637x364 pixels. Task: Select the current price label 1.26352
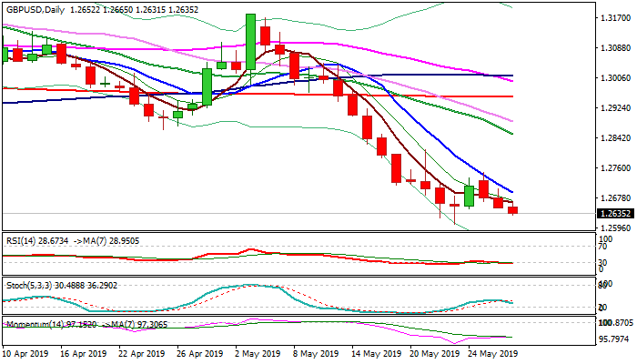tap(614, 214)
